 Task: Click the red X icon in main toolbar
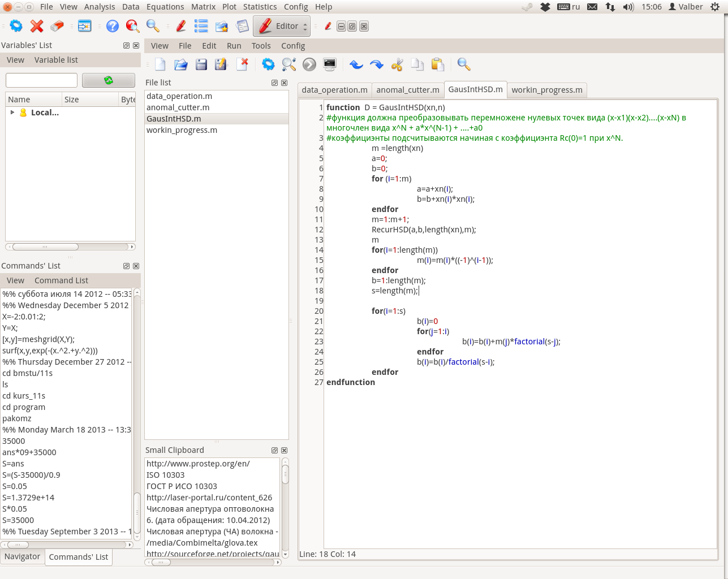(x=37, y=26)
